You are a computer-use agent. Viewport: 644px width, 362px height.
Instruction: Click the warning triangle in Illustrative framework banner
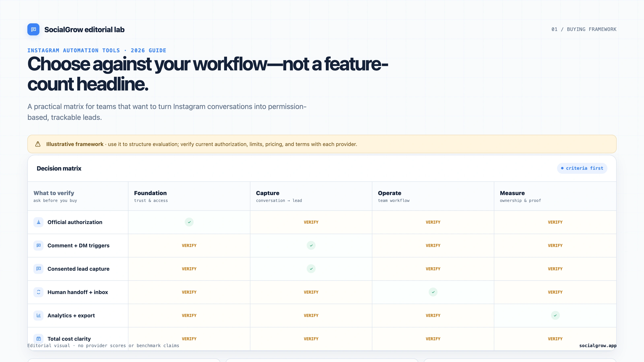[38, 144]
